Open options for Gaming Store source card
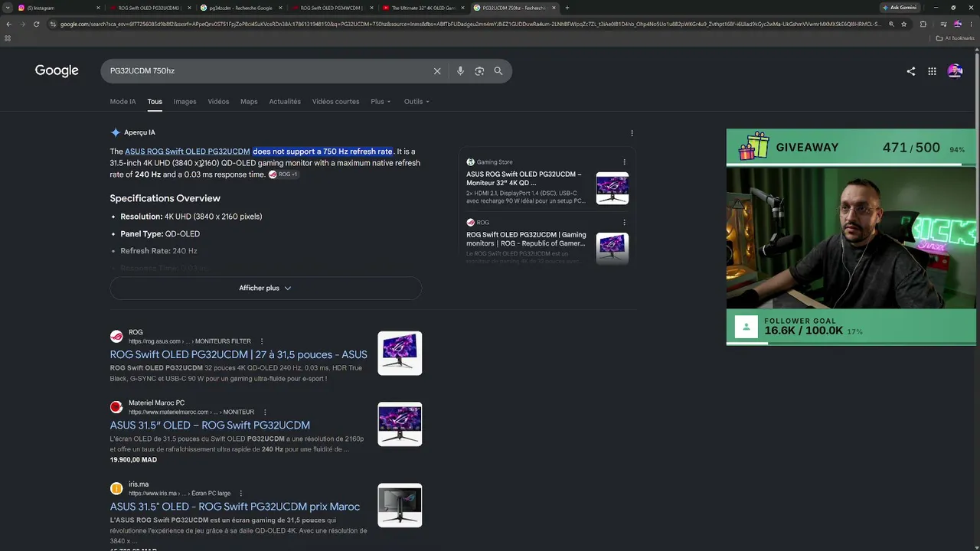The height and width of the screenshot is (551, 980). click(624, 162)
